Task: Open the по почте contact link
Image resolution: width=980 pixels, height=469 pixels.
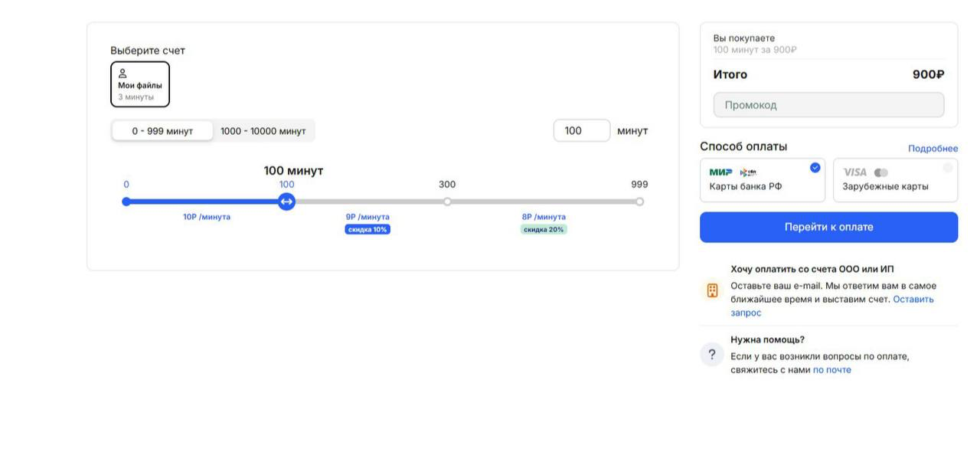Action: (832, 370)
